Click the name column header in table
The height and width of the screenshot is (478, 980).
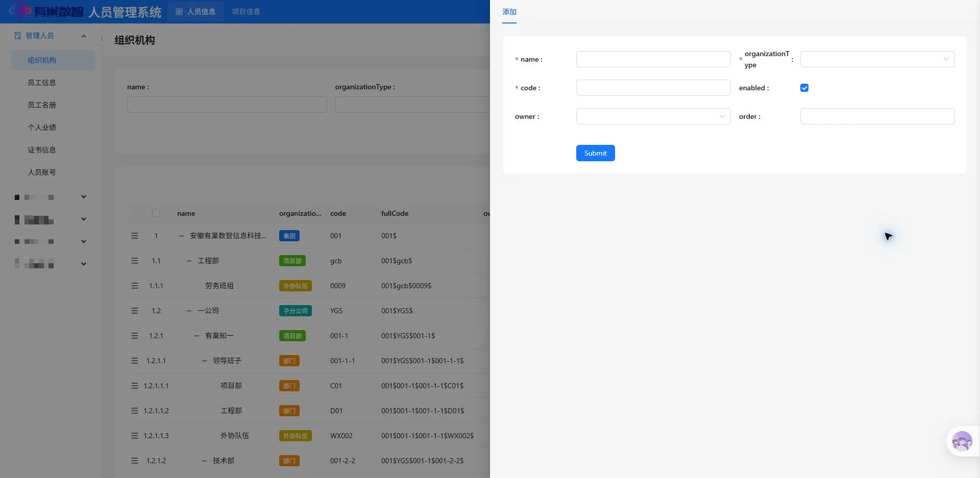pyautogui.click(x=186, y=213)
